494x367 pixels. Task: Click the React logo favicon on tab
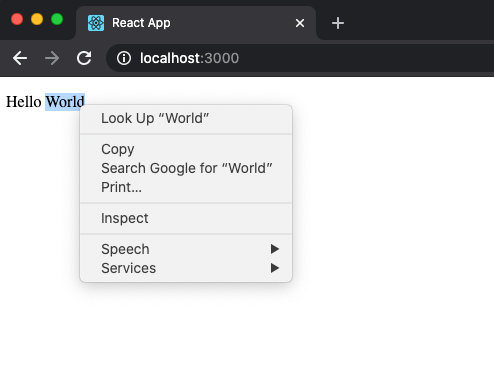96,23
